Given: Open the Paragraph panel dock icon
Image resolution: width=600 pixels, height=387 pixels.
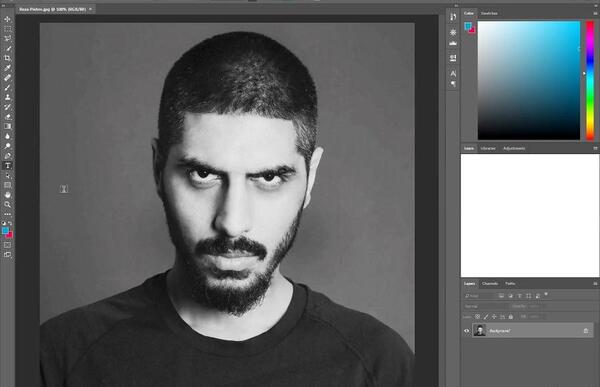Looking at the screenshot, I should click(453, 84).
